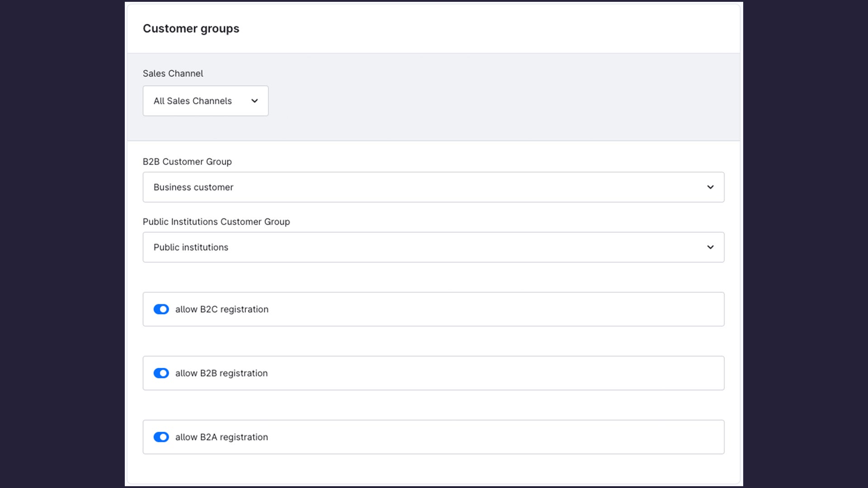The height and width of the screenshot is (488, 868).
Task: Open the Sales Channel dropdown
Action: (205, 101)
